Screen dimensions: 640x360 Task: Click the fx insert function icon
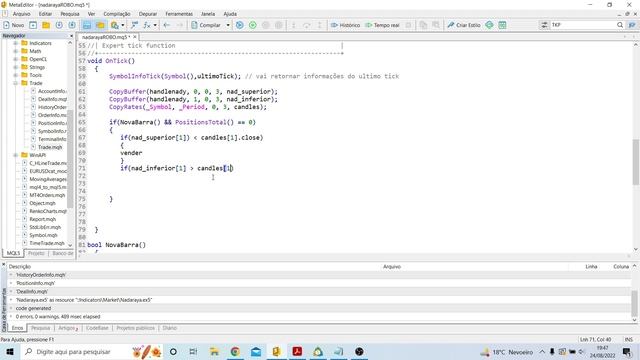tap(146, 25)
